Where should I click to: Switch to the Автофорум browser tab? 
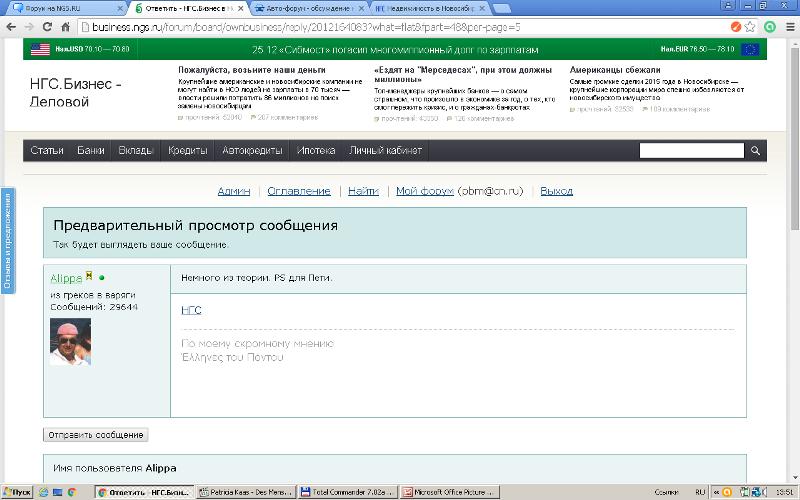click(305, 8)
